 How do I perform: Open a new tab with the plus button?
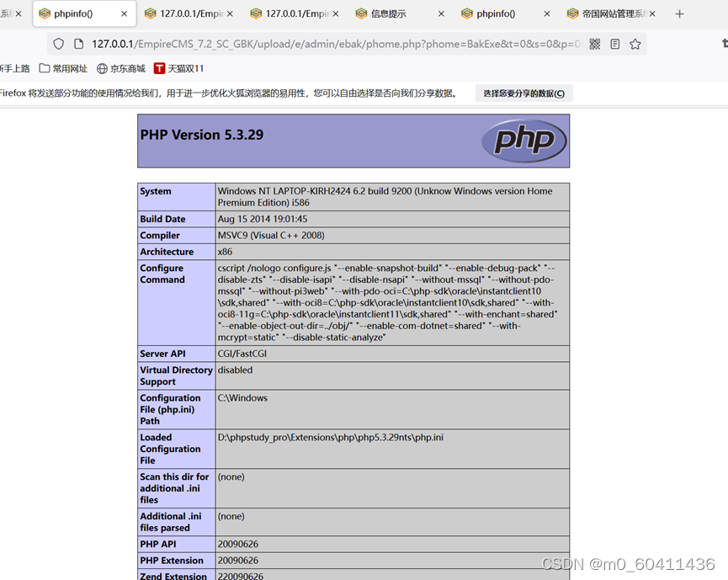tap(680, 14)
